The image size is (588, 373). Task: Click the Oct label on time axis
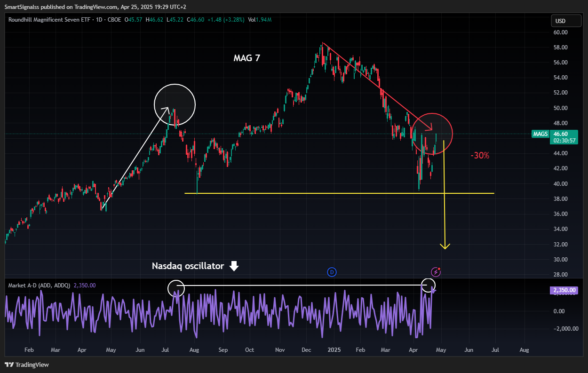click(x=249, y=350)
